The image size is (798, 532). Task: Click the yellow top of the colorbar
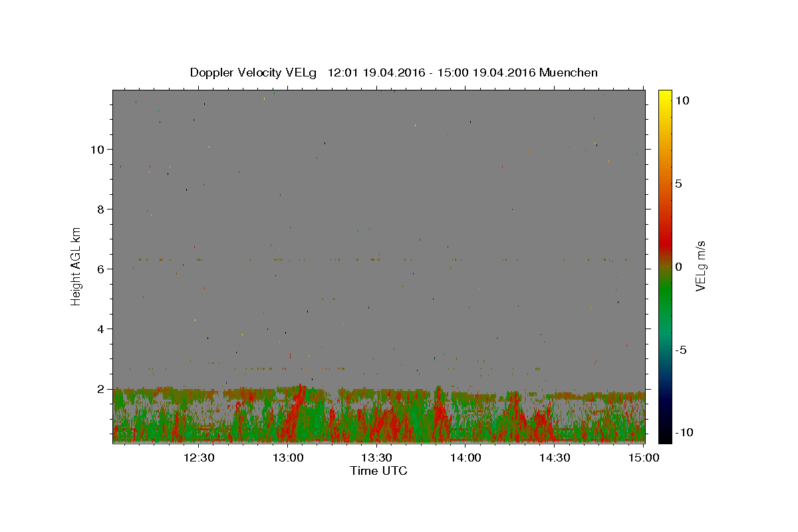click(664, 94)
